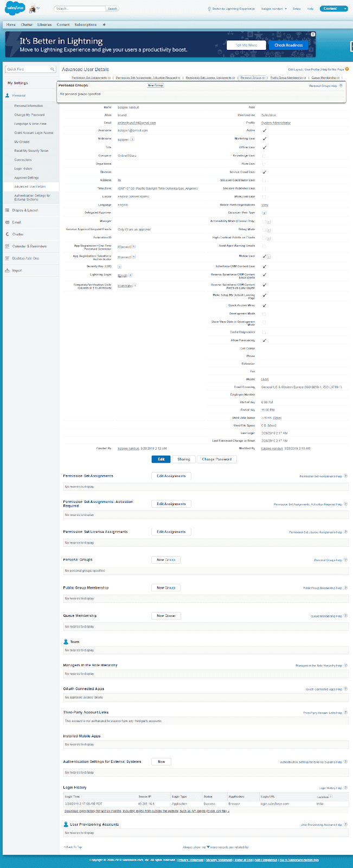Screen dimensions: 353x868
Task: Click help icon for Permission Set License Assignments
Action: (x=346, y=532)
